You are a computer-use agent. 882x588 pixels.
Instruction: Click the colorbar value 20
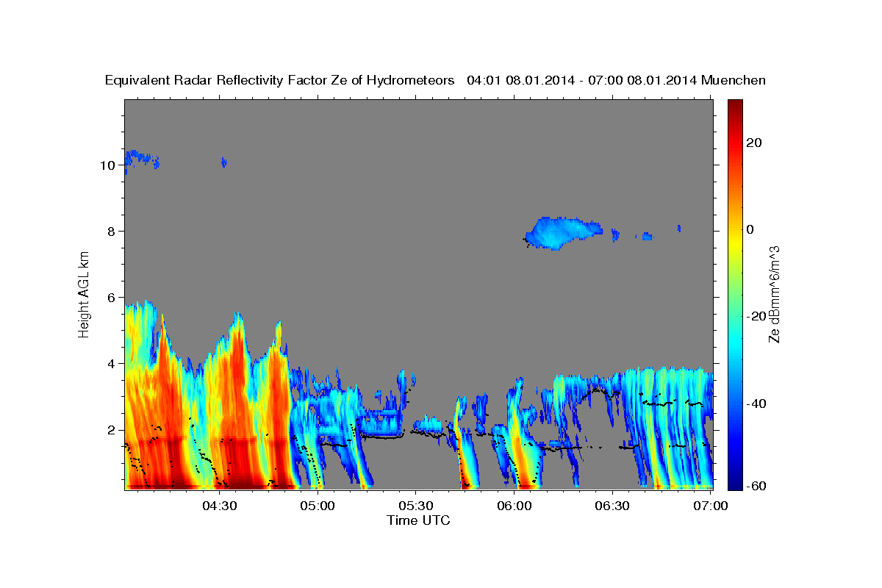point(753,143)
